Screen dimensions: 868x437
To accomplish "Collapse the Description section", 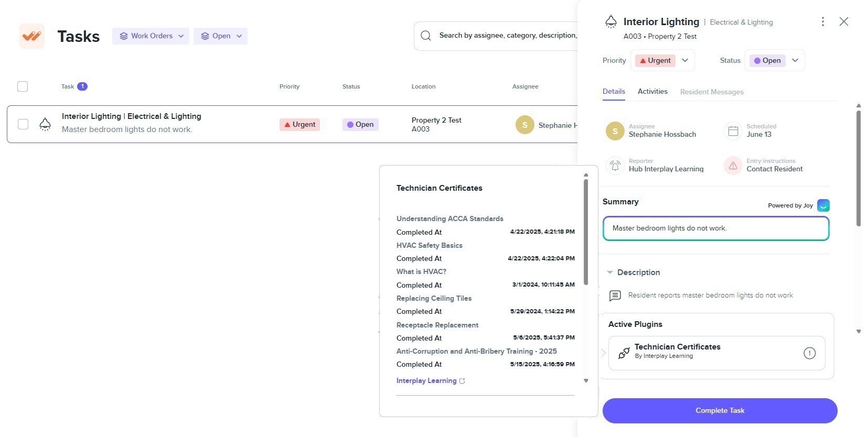I will (x=610, y=272).
